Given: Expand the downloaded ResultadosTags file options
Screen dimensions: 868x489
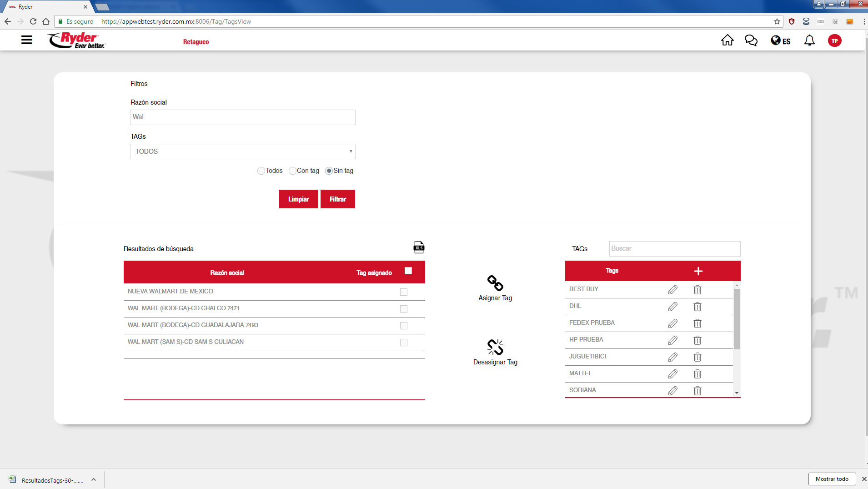Looking at the screenshot, I should pos(94,479).
